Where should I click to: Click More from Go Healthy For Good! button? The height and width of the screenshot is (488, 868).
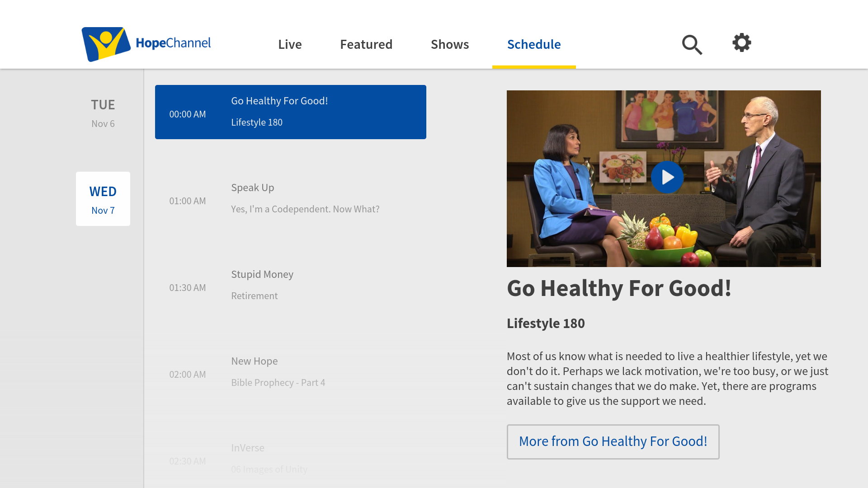613,441
